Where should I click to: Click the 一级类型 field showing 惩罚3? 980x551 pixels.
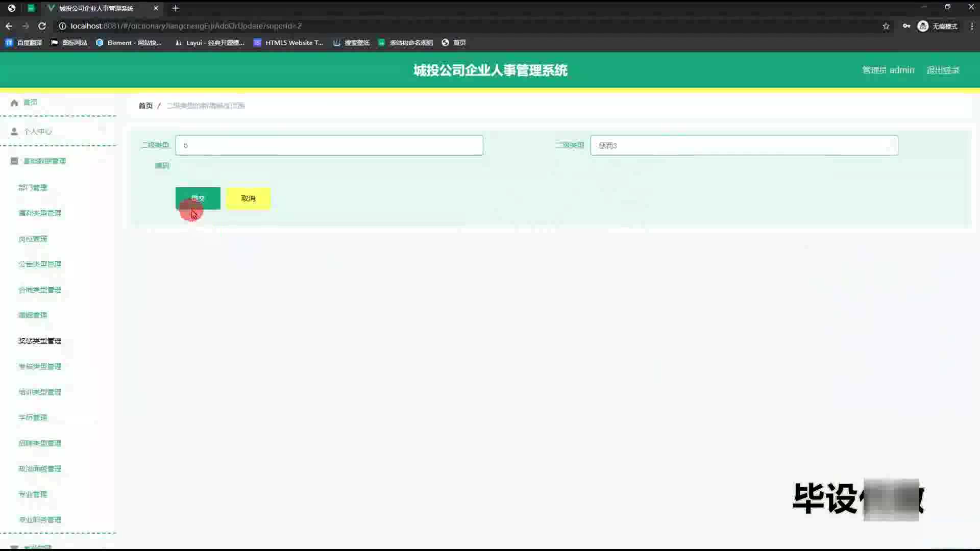pos(744,145)
